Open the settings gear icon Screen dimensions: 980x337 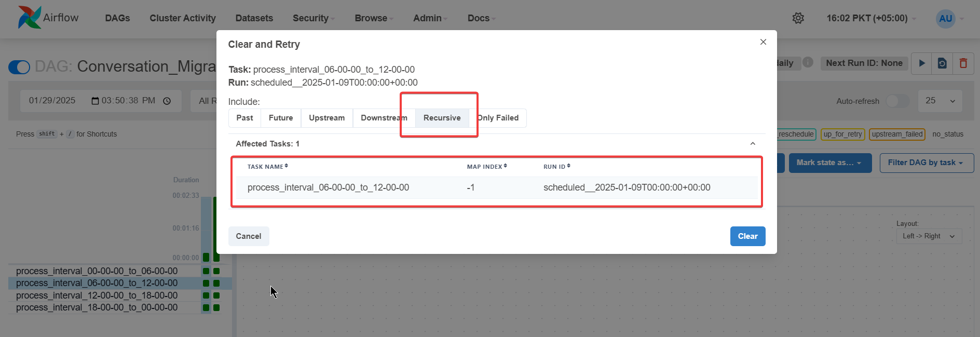(798, 18)
